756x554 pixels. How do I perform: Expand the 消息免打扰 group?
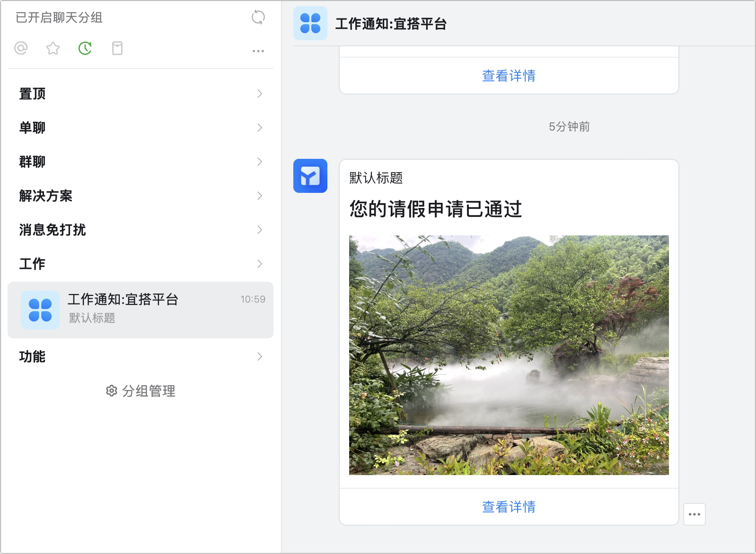[141, 230]
